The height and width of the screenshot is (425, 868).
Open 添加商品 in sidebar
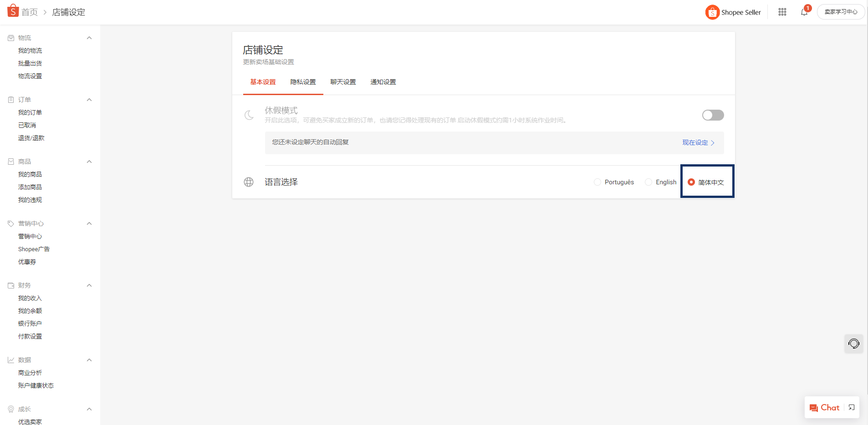(30, 187)
